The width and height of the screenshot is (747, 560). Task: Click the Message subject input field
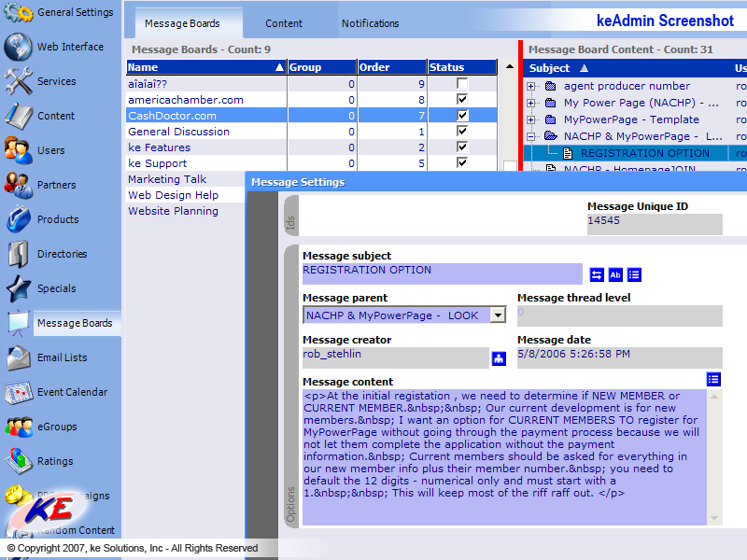click(x=442, y=273)
